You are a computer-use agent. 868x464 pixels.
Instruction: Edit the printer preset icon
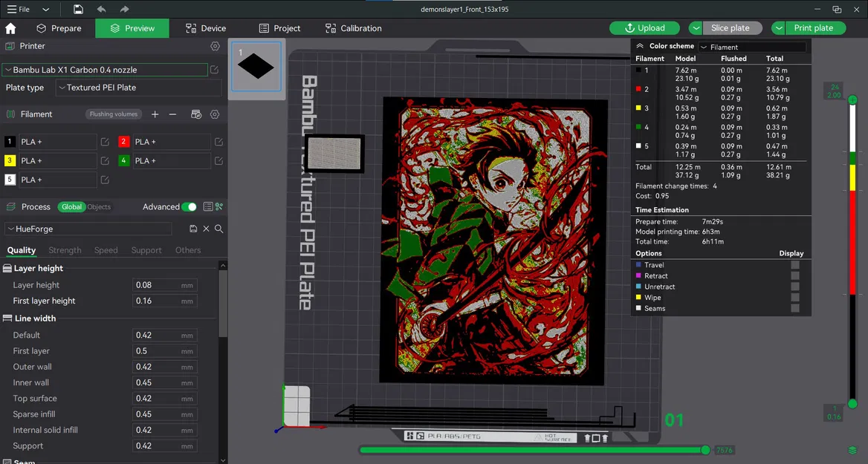(215, 70)
